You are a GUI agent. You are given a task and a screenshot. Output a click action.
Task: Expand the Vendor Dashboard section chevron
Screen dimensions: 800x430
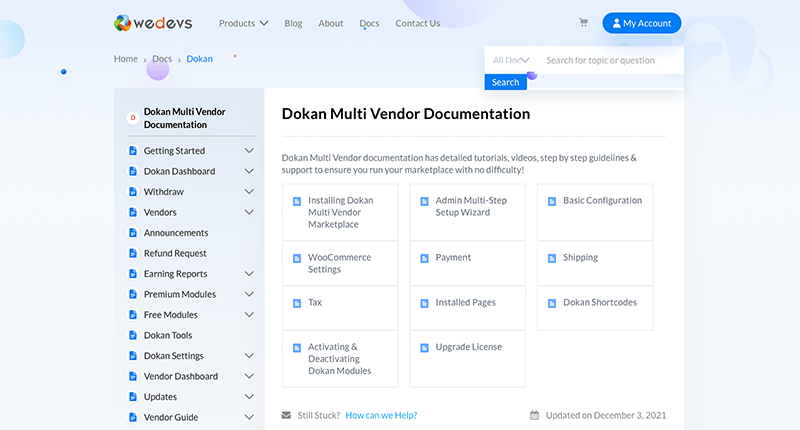coord(249,376)
